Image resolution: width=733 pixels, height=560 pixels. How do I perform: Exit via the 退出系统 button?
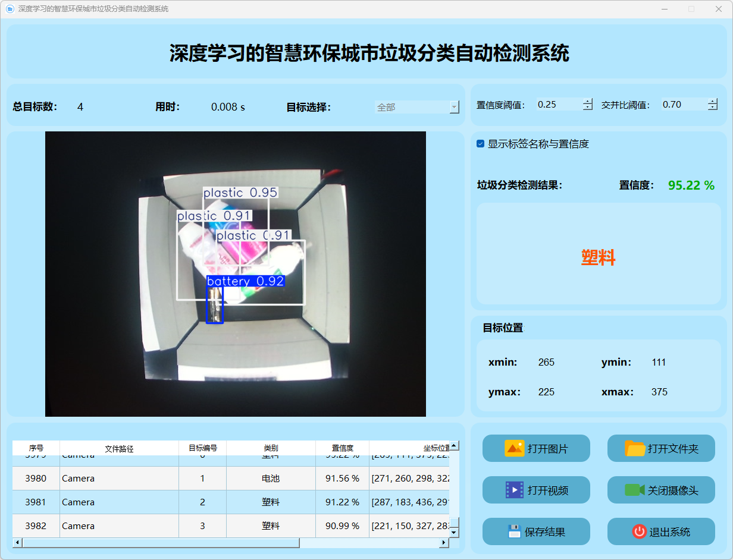coord(661,531)
